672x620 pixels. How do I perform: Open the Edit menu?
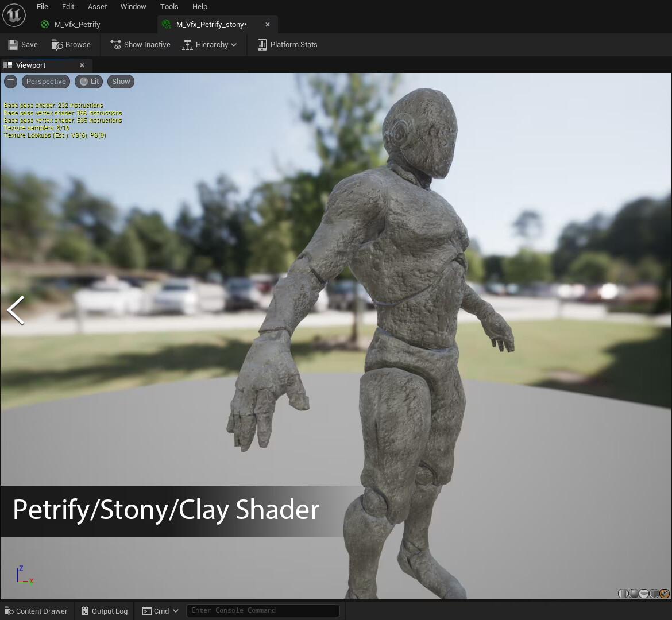tap(68, 6)
